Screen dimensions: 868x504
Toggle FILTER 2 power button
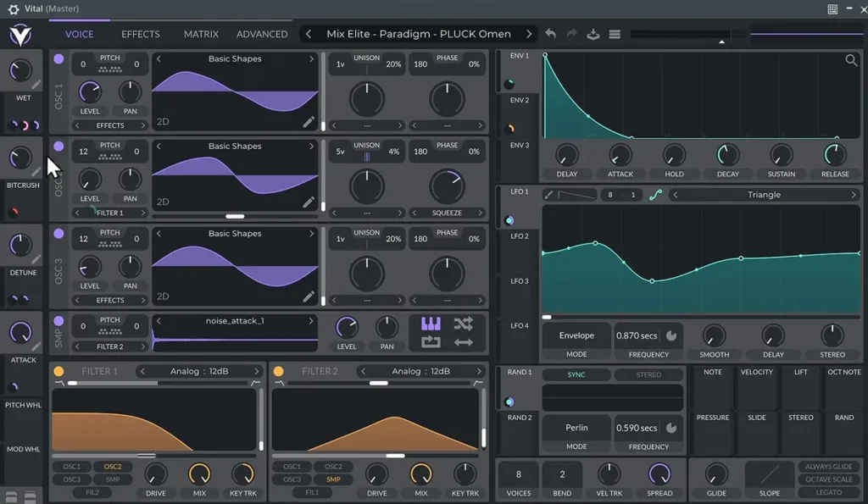click(278, 371)
